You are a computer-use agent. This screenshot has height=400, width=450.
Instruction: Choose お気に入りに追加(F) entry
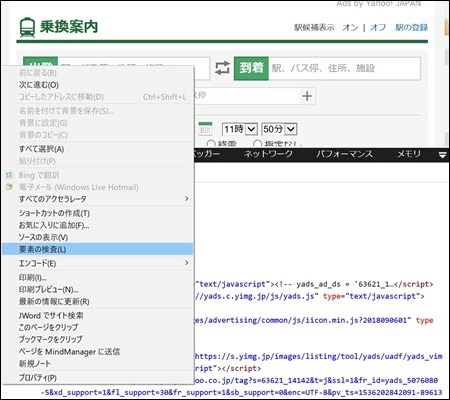point(97,225)
